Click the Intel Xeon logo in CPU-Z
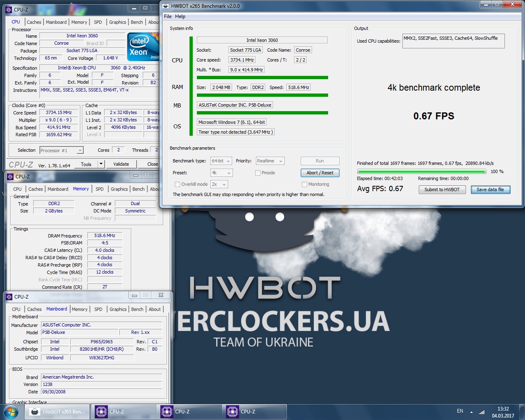525x420 pixels. tap(143, 47)
